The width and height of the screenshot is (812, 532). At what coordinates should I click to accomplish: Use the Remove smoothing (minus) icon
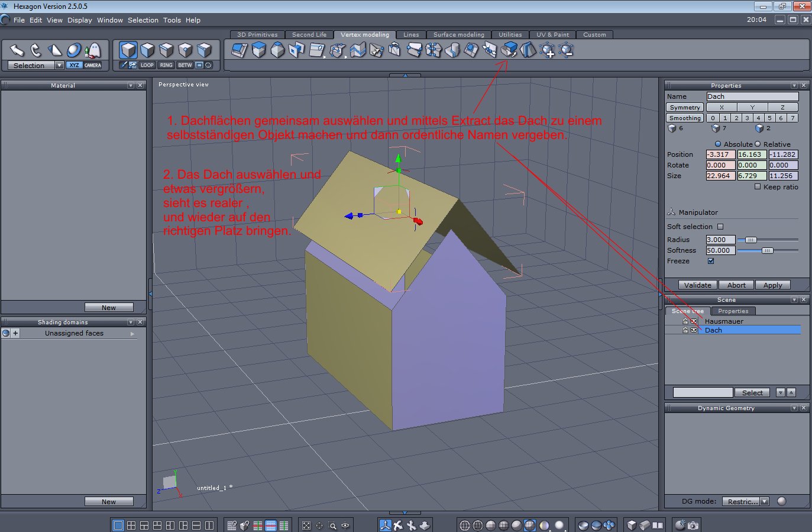coord(566,50)
